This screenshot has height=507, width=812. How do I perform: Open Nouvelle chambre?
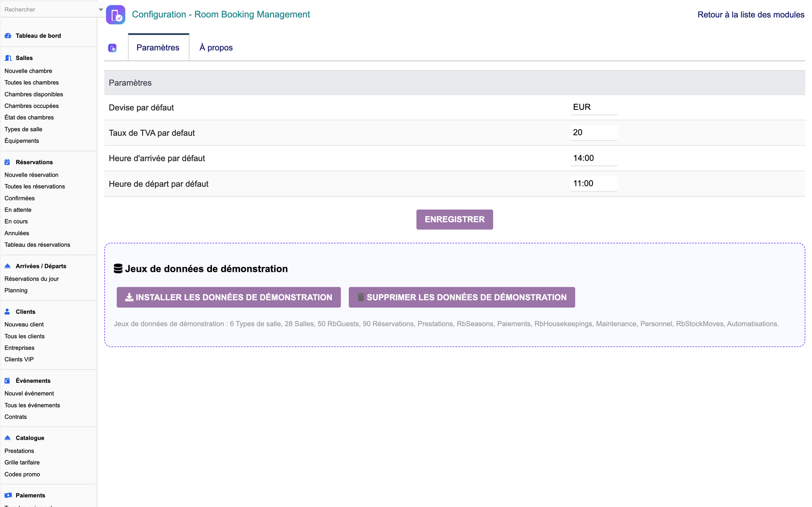tap(28, 71)
